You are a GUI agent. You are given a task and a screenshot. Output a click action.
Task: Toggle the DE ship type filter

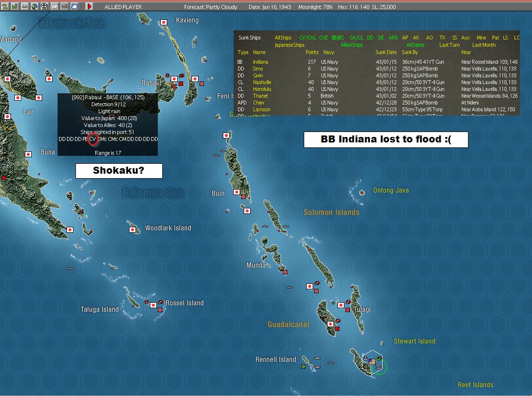click(381, 38)
